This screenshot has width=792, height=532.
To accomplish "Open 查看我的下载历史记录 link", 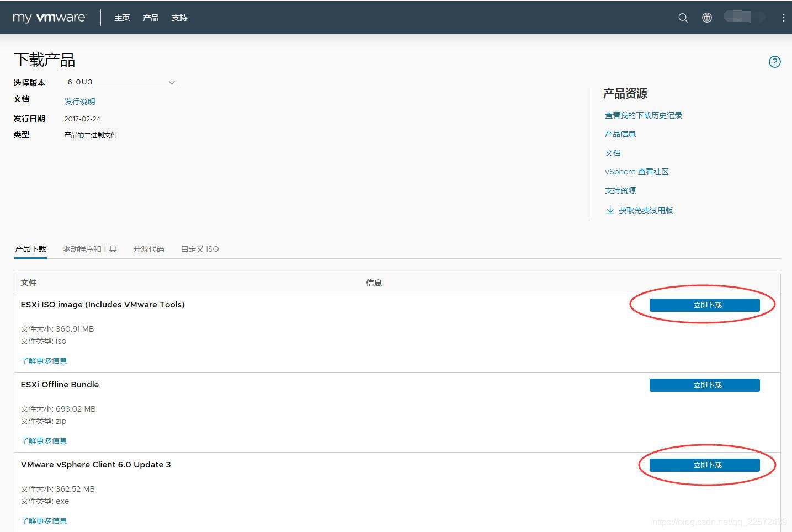I will 644,115.
